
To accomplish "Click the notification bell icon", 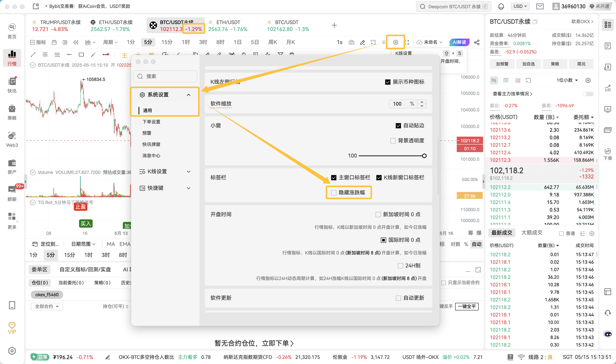I will (501, 6).
